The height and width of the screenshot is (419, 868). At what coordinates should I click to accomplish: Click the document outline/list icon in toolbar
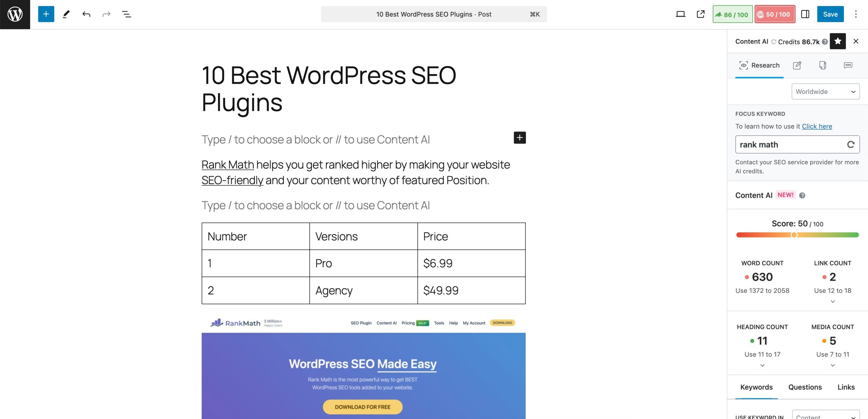coord(127,14)
